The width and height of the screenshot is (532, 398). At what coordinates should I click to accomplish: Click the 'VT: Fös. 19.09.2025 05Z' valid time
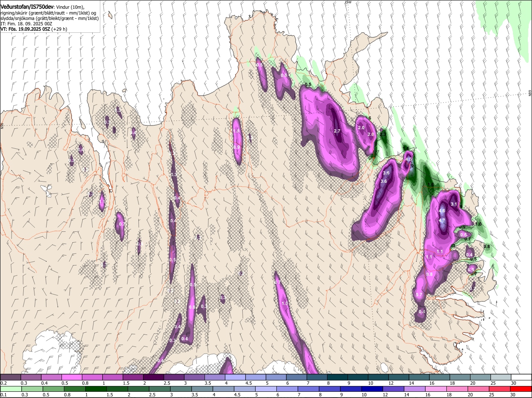coord(25,29)
